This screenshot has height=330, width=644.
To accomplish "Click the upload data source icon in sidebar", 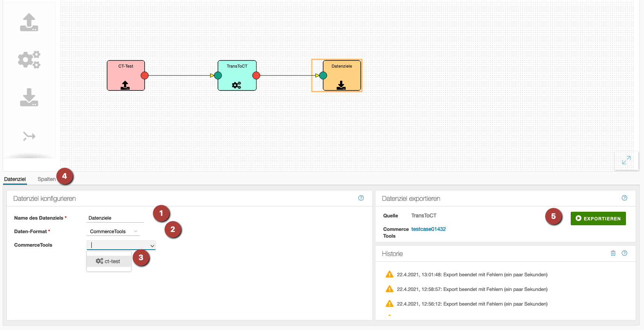I will pyautogui.click(x=29, y=23).
